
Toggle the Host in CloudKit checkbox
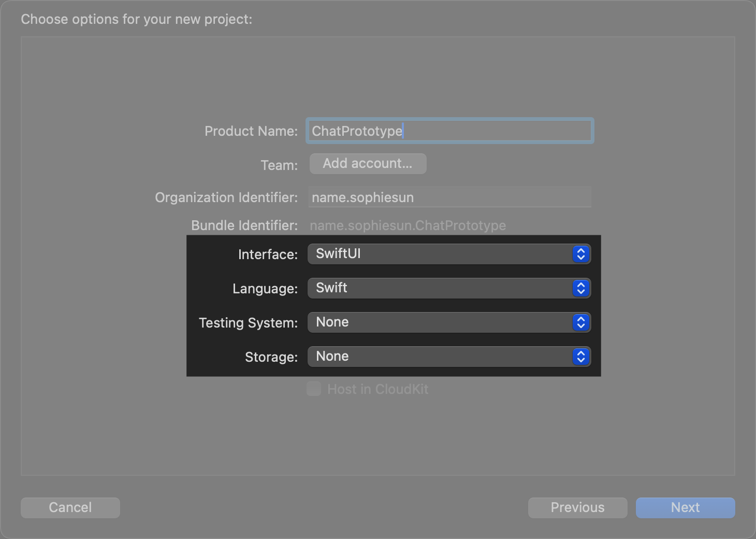click(314, 389)
